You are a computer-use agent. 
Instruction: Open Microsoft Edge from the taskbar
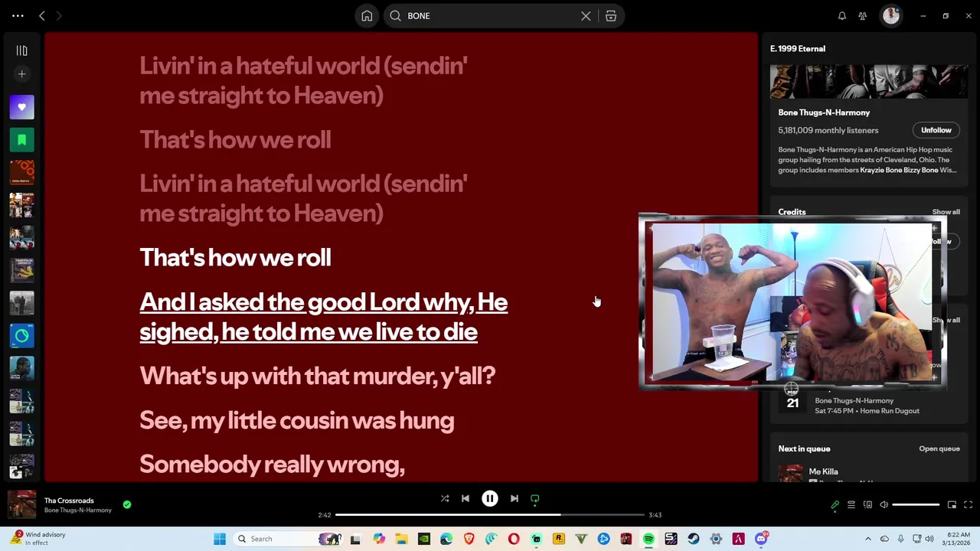coord(446,539)
